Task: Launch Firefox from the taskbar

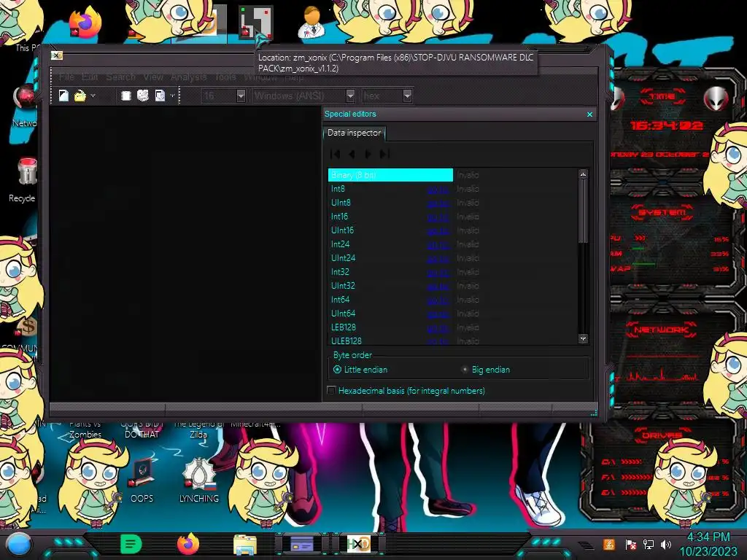Action: coord(188,544)
